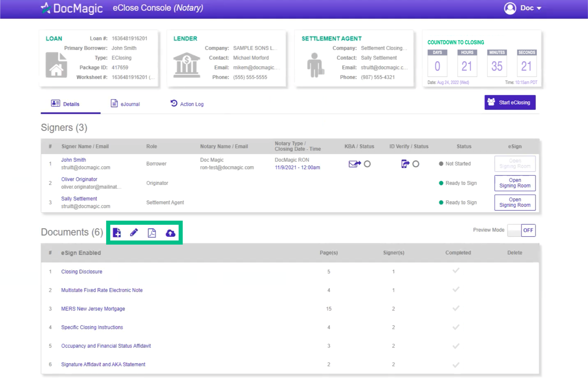588x378 pixels.
Task: Click the Signer Name / Email column header
Action: point(85,146)
